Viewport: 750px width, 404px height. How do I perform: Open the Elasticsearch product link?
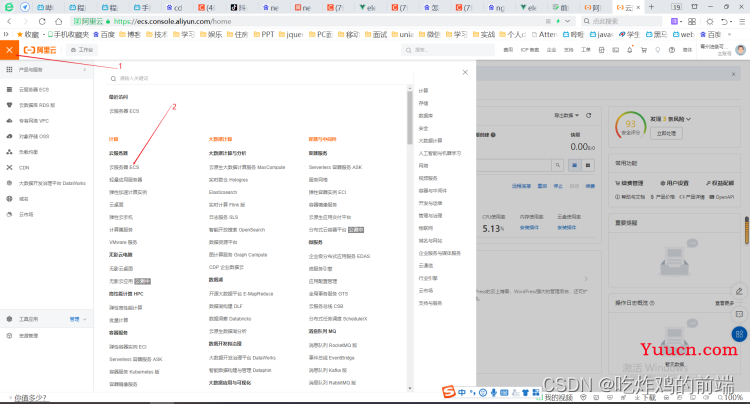coord(223,192)
